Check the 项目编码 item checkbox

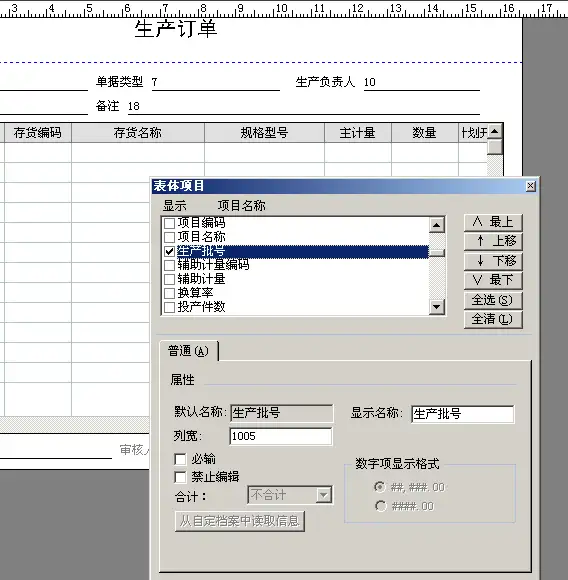pos(169,223)
